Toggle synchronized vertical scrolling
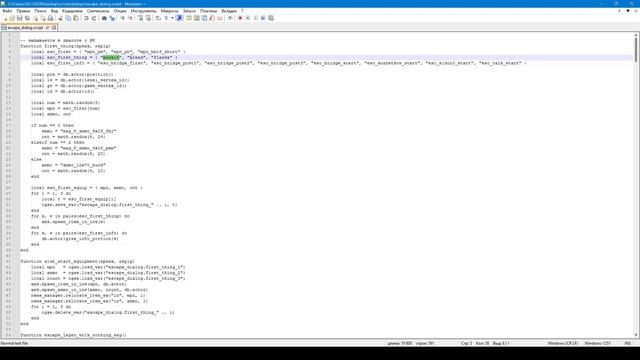The width and height of the screenshot is (640, 360). [140, 18]
